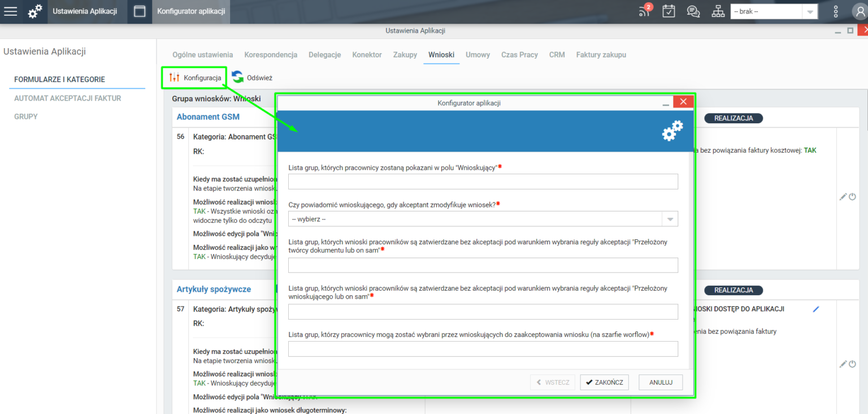
Task: Focus field for 'Przełożony twórcy dokumentu' groups
Action: 483,265
